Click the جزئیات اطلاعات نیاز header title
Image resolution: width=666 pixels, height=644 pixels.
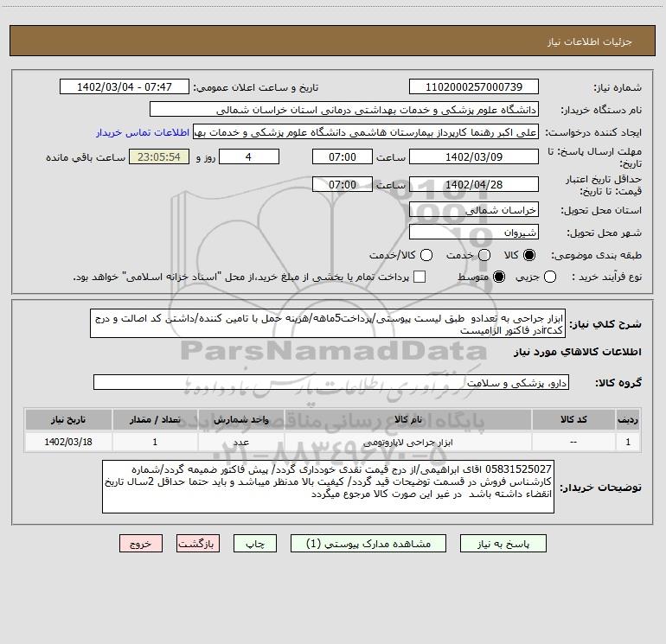[x=590, y=41]
